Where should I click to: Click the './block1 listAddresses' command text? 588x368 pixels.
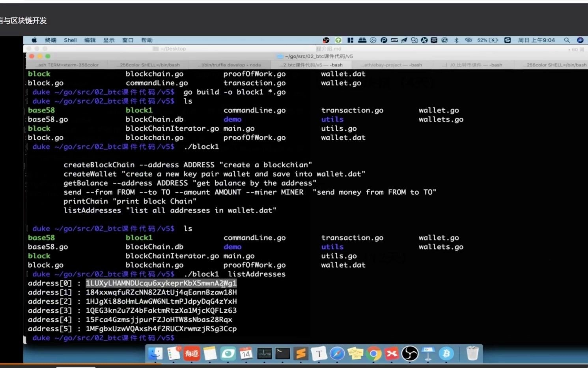click(235, 274)
